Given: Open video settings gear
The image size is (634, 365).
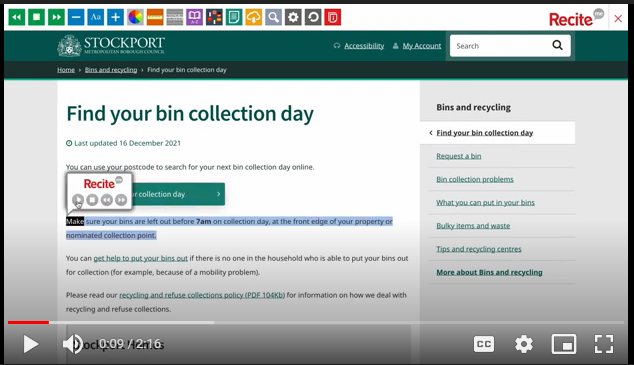Looking at the screenshot, I should point(524,344).
